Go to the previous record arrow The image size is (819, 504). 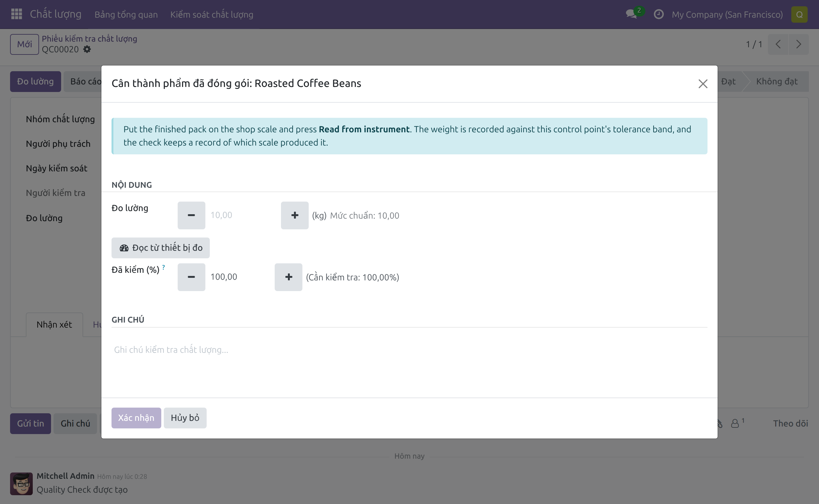click(778, 44)
